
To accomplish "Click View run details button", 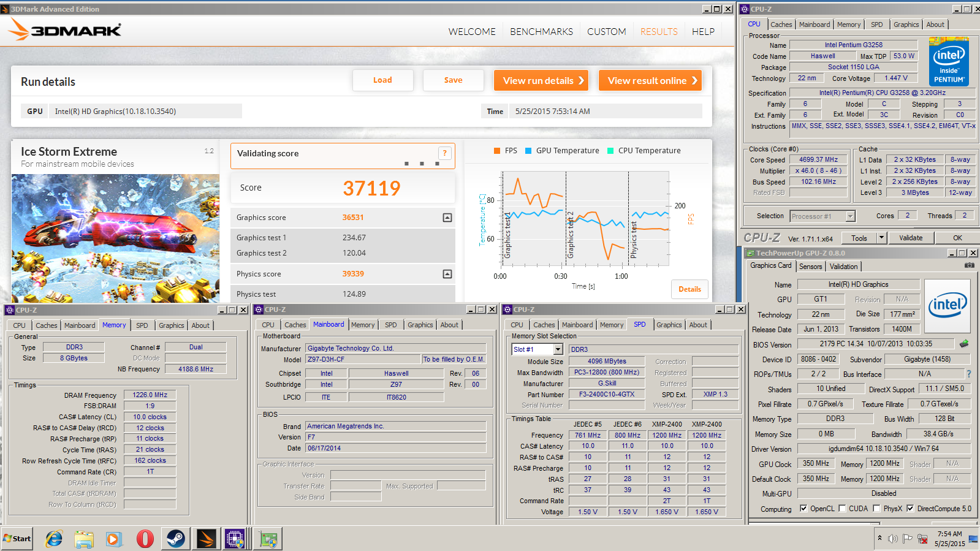I will 541,80.
